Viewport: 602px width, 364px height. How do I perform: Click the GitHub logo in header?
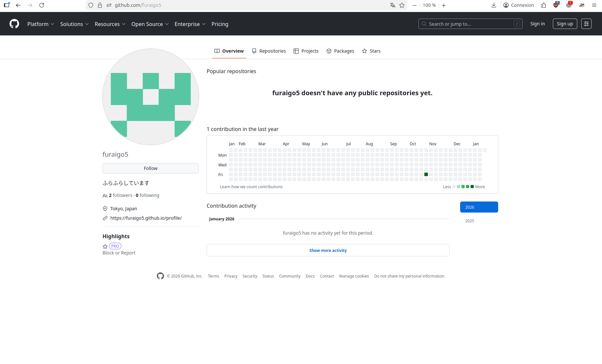pyautogui.click(x=14, y=24)
